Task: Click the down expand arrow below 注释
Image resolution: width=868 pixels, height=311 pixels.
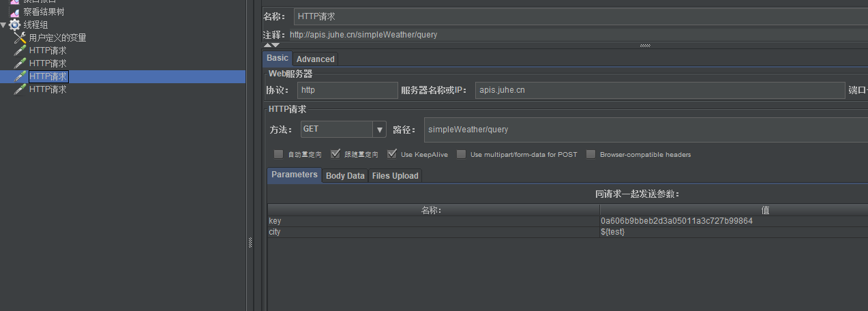Action: [x=275, y=45]
